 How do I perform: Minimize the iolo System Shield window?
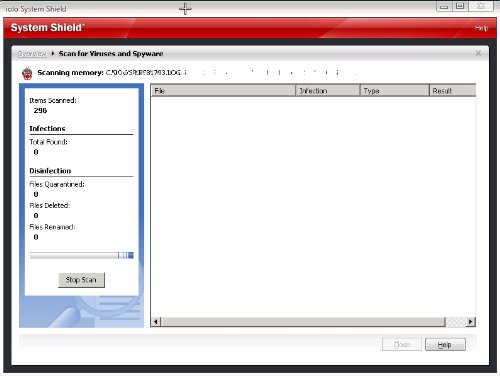(444, 6)
